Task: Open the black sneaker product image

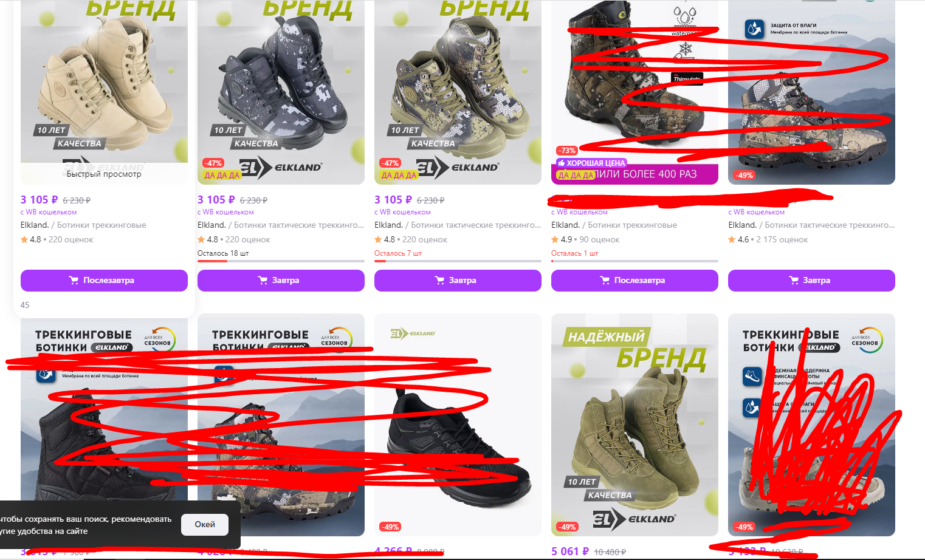Action: (458, 425)
